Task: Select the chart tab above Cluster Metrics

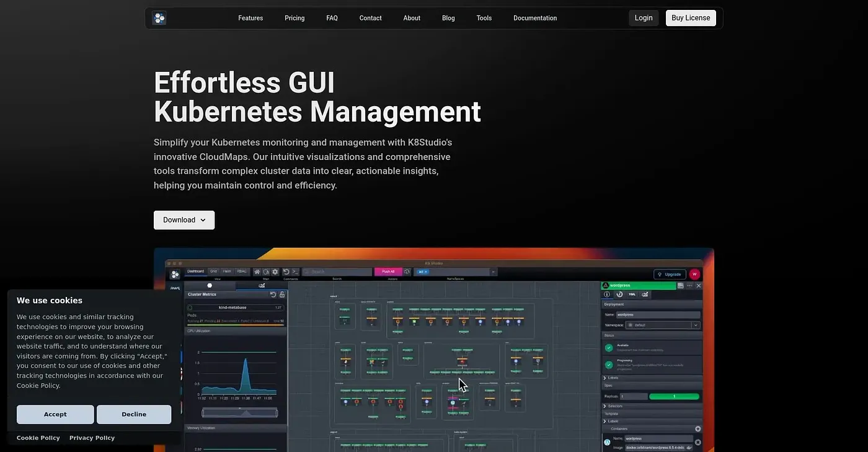Action: tap(262, 286)
